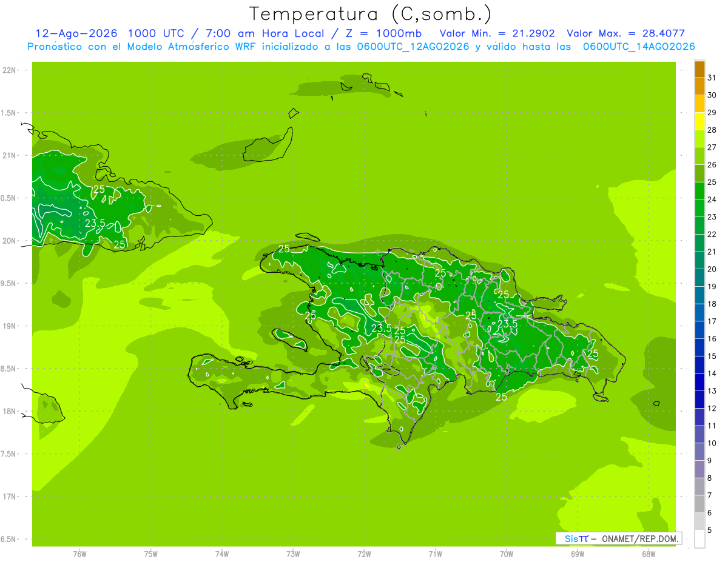Image resolution: width=728 pixels, height=562 pixels.
Task: Select the 'Z = 1000mb' level text
Action: pyautogui.click(x=383, y=33)
